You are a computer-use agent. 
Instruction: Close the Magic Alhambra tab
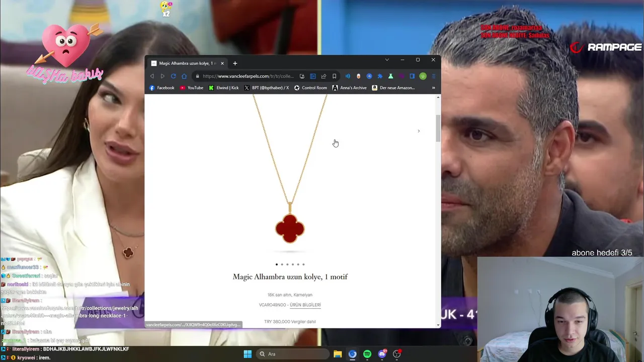(x=222, y=63)
